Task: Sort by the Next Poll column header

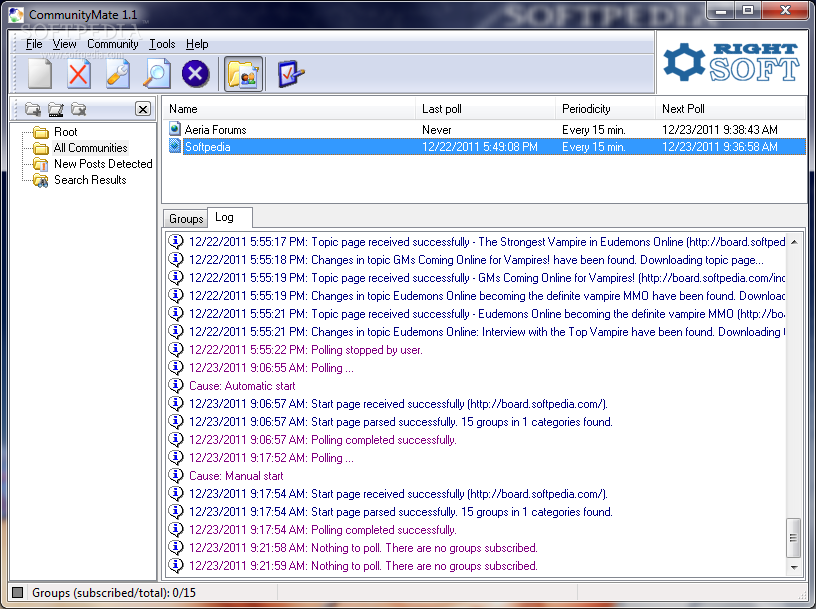Action: pyautogui.click(x=730, y=109)
